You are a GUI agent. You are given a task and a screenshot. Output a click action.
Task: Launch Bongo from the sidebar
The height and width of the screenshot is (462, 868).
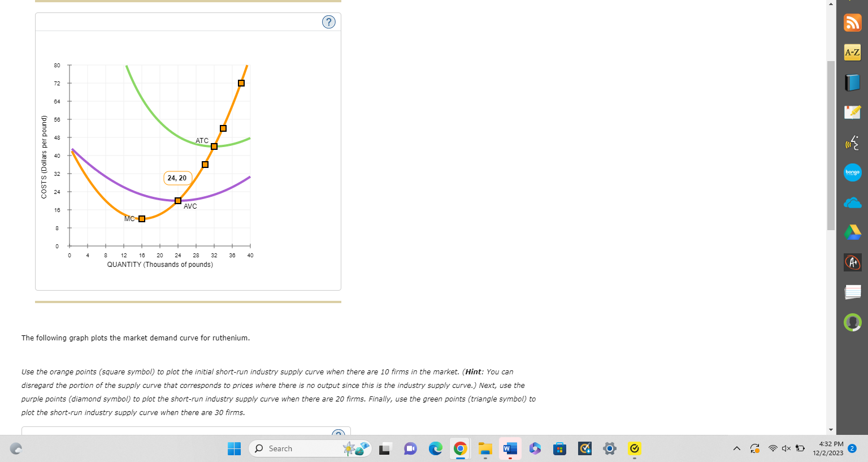click(853, 172)
